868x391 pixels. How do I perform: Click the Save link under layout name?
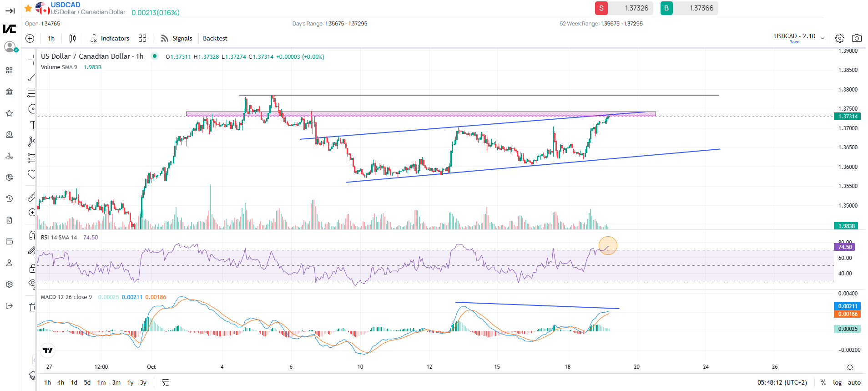coord(794,42)
